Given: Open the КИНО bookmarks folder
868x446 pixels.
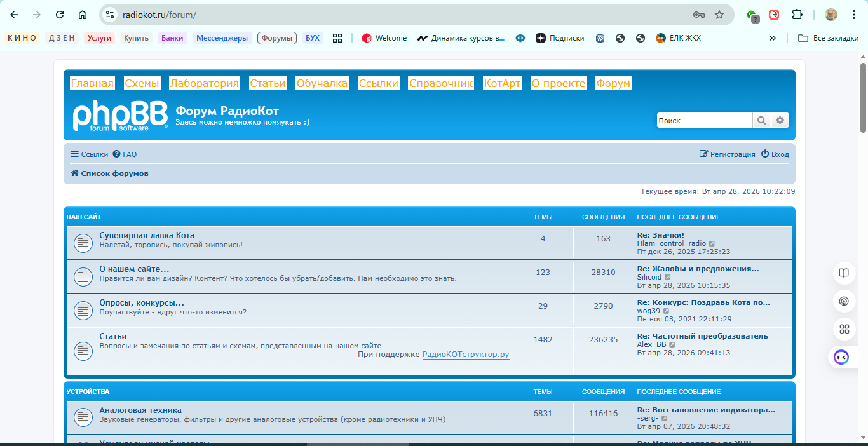Looking at the screenshot, I should click(x=22, y=38).
